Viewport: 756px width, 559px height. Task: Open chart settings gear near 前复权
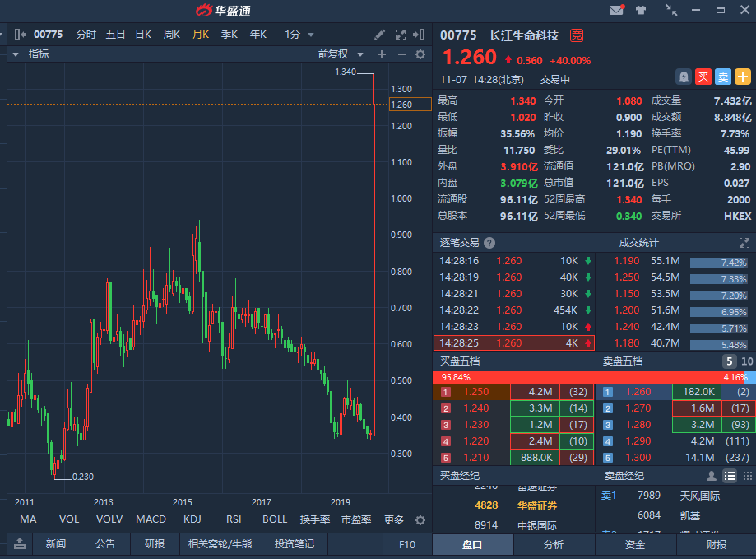tap(420, 54)
